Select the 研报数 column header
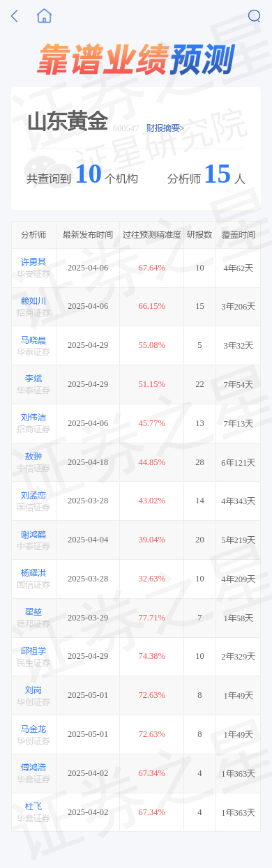This screenshot has height=868, width=272. [x=199, y=235]
